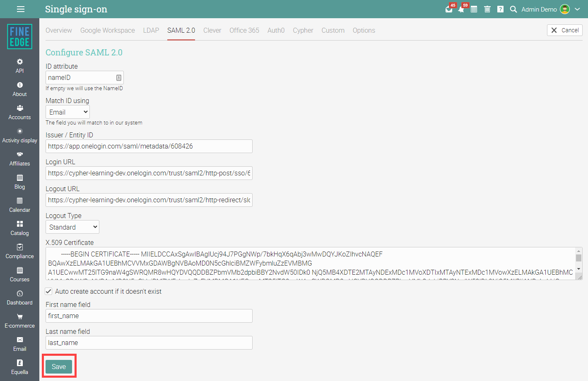The image size is (588, 381).
Task: Click the Fine Edge logo
Action: (19, 36)
